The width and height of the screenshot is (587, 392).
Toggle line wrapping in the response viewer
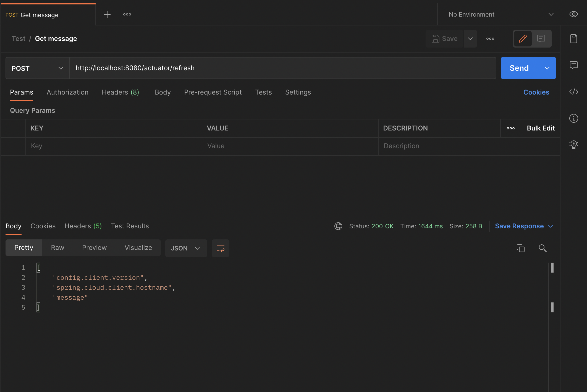(220, 248)
